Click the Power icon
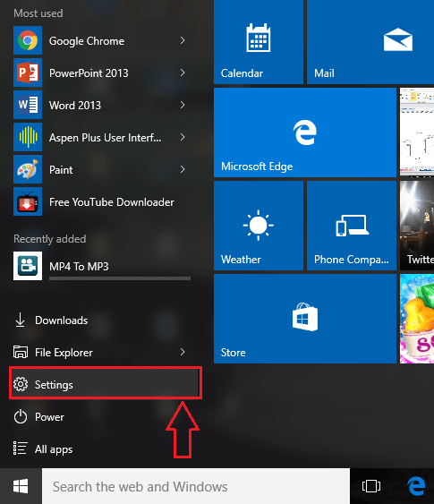Screen dimensions: 434x504 pyautogui.click(x=21, y=416)
